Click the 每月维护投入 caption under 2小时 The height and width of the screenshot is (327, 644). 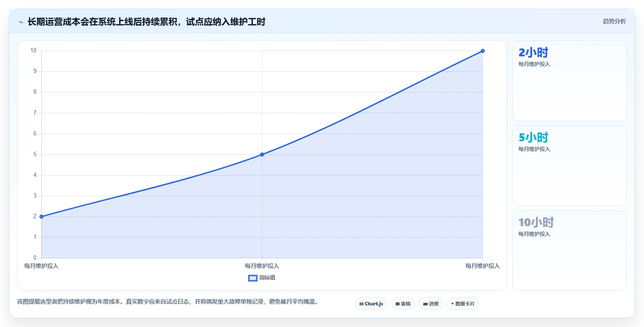pos(534,64)
